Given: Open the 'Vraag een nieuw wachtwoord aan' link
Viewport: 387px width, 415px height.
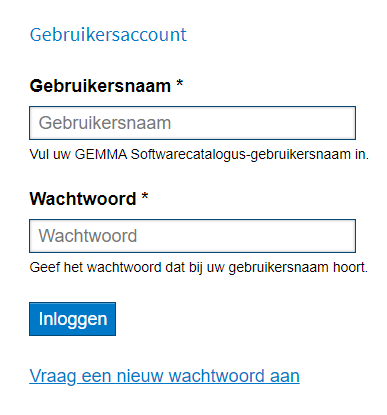Looking at the screenshot, I should pos(164,376).
